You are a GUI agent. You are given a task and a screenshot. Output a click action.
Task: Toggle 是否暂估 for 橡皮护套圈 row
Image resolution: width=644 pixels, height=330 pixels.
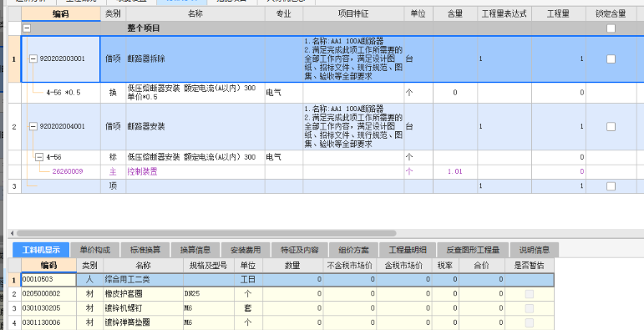(x=530, y=294)
